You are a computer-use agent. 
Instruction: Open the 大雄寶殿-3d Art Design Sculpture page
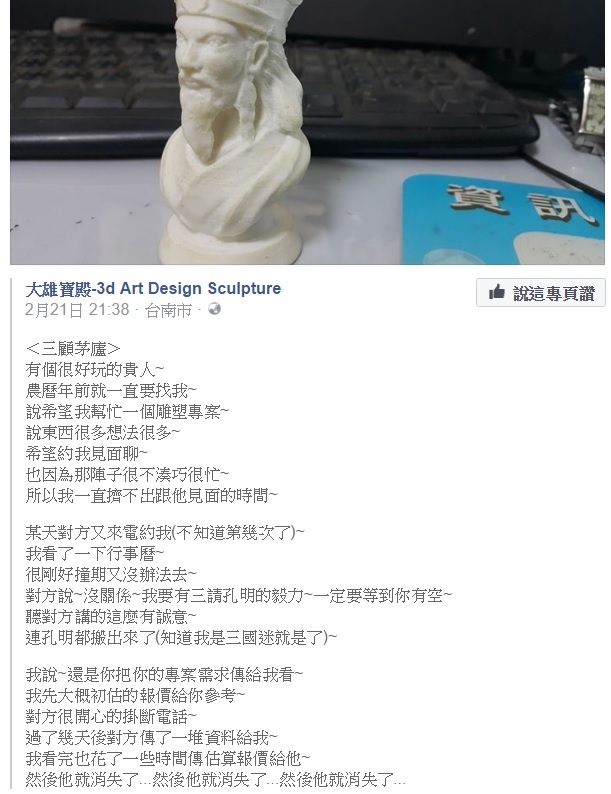click(x=153, y=289)
